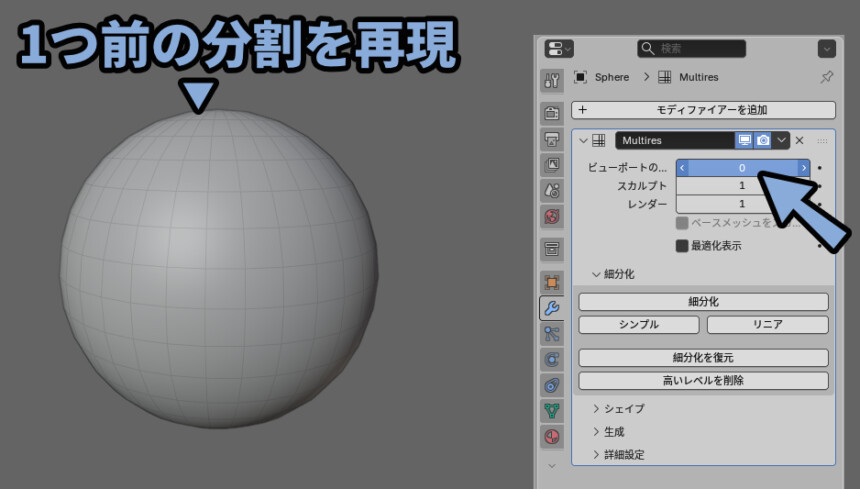
Task: Open the Multires modifier options dropdown
Action: pos(781,141)
